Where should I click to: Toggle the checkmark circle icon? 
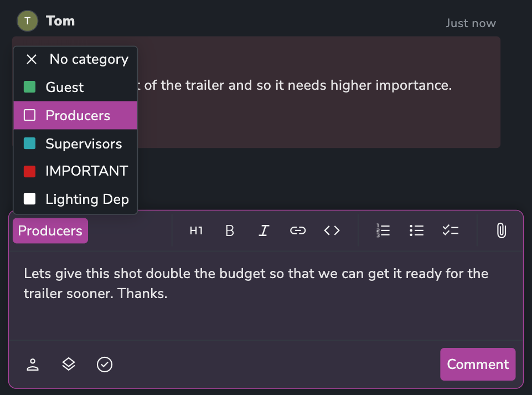105,365
